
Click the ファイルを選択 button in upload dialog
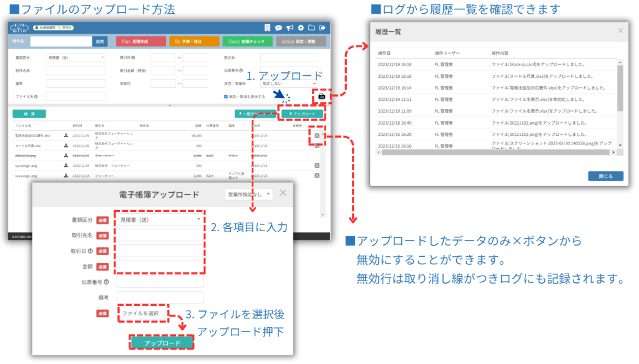click(141, 314)
